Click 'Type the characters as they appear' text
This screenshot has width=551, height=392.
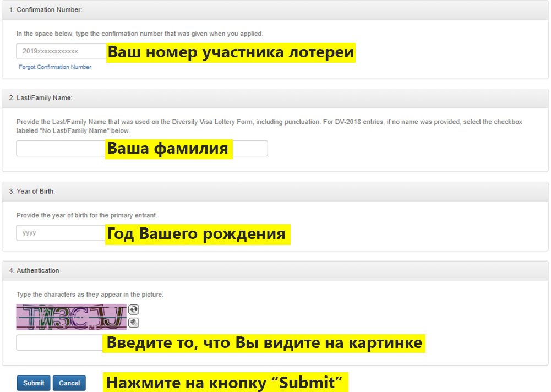[x=90, y=294]
